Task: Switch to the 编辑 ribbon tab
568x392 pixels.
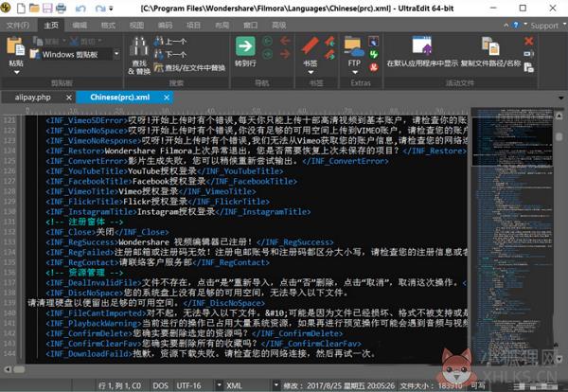Action: tap(80, 25)
